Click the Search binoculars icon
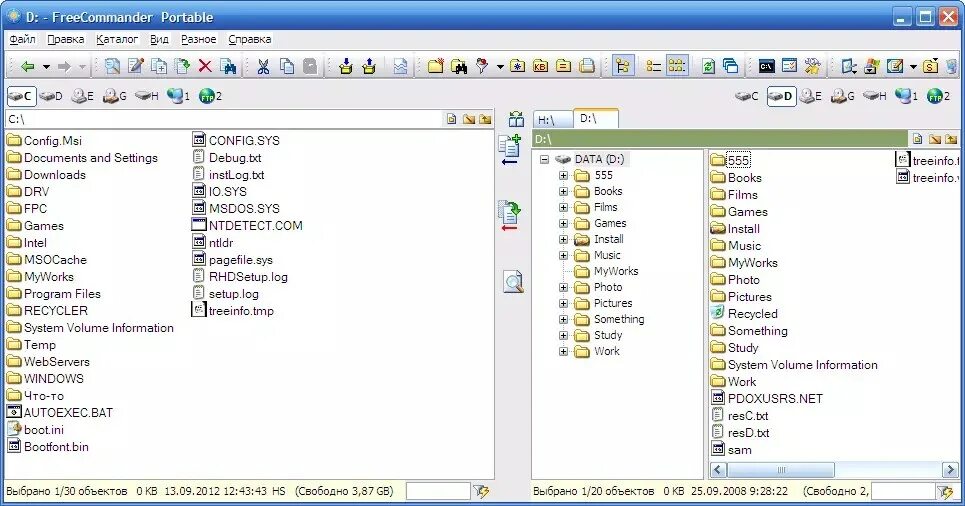 pyautogui.click(x=459, y=66)
